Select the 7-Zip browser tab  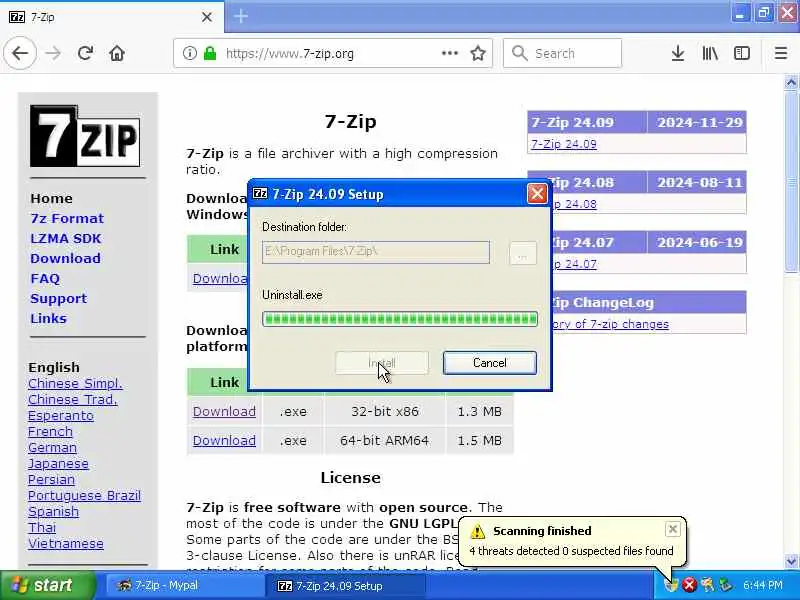111,17
